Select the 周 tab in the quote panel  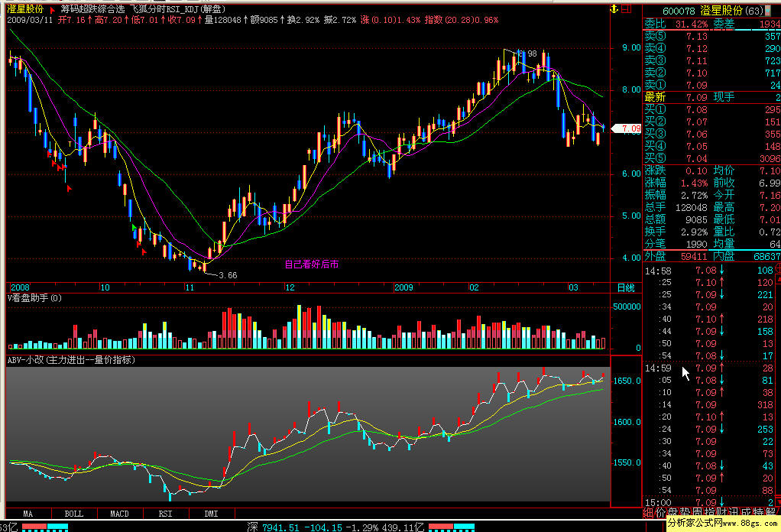[x=697, y=513]
